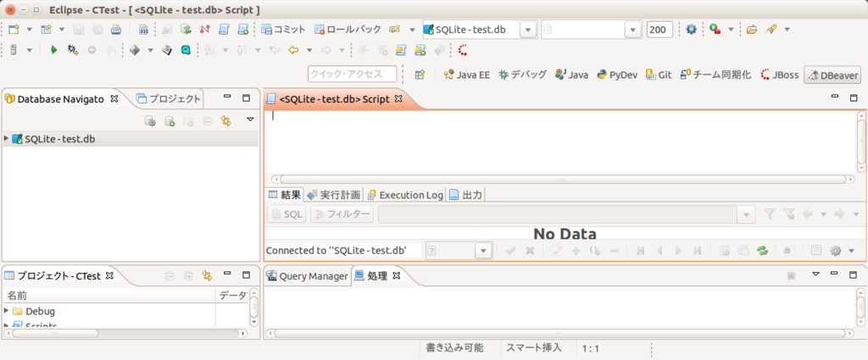Toggle Link with Editor in Database Navigator
This screenshot has width=868, height=360.
(225, 121)
